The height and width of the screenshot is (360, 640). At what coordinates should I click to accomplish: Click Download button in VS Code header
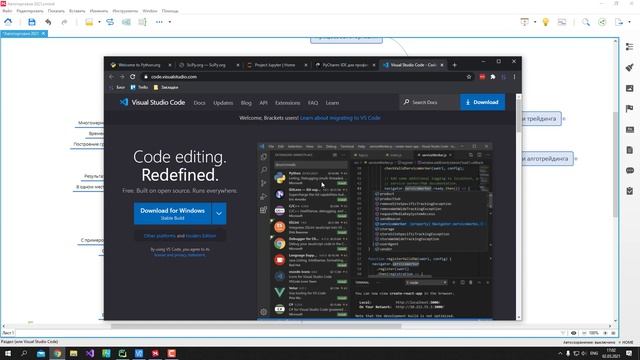click(x=482, y=102)
